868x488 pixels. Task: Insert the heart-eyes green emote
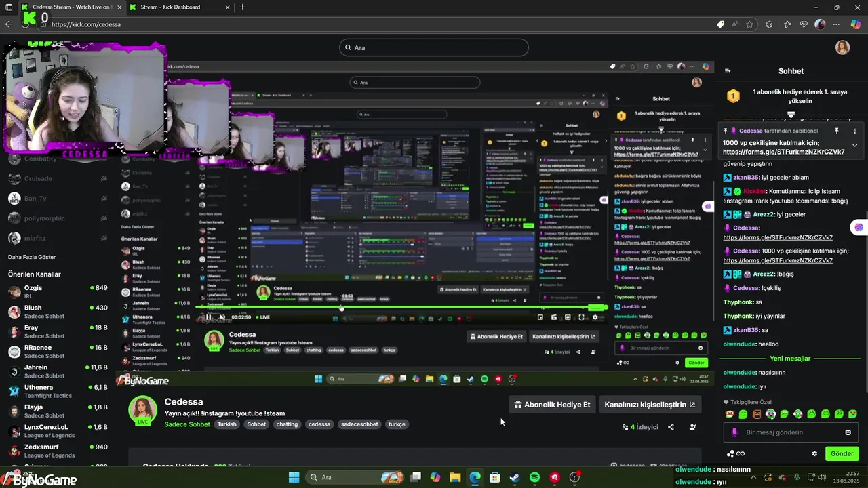853,413
